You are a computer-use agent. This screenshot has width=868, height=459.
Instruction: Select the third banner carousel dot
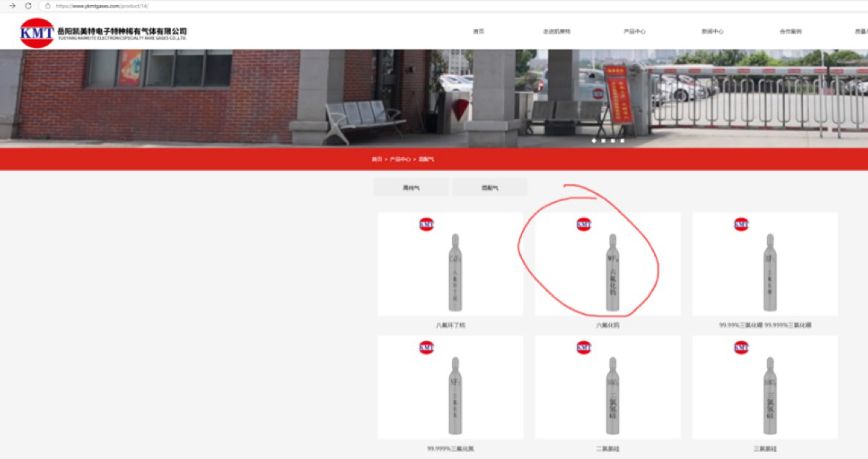pos(613,140)
